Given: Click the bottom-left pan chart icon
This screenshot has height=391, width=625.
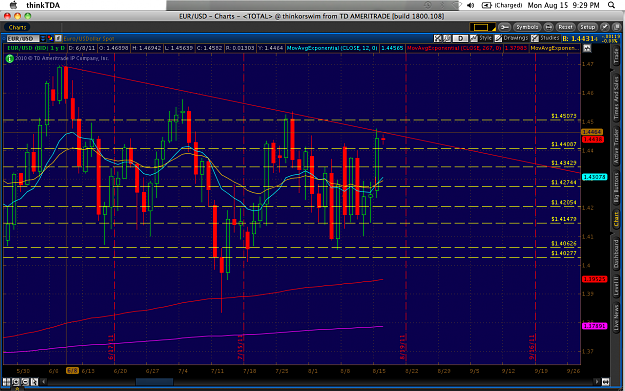Looking at the screenshot, I should [6, 382].
